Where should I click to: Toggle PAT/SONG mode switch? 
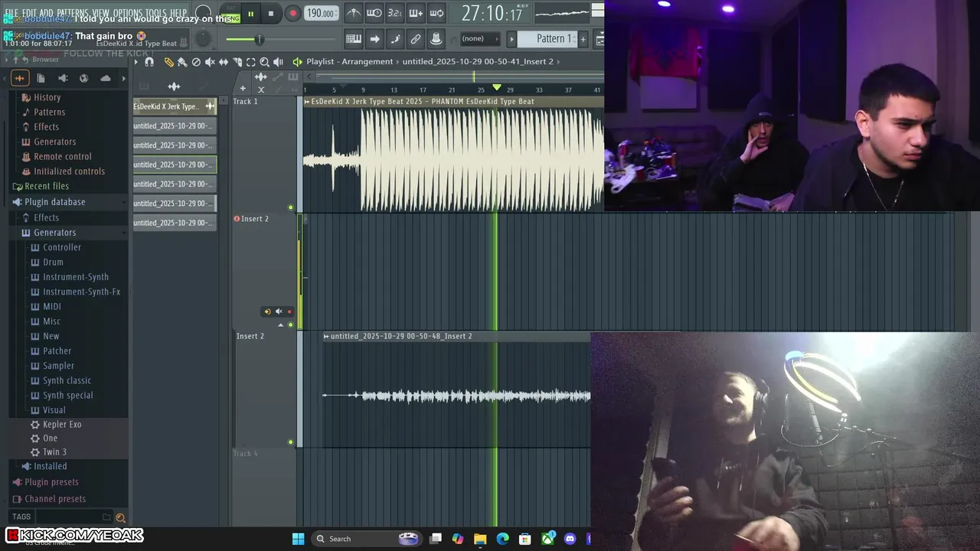[230, 13]
